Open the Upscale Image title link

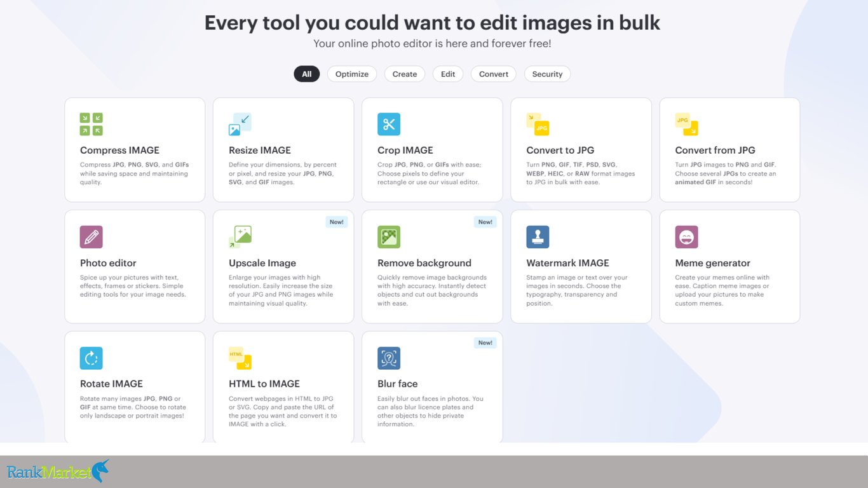click(262, 263)
